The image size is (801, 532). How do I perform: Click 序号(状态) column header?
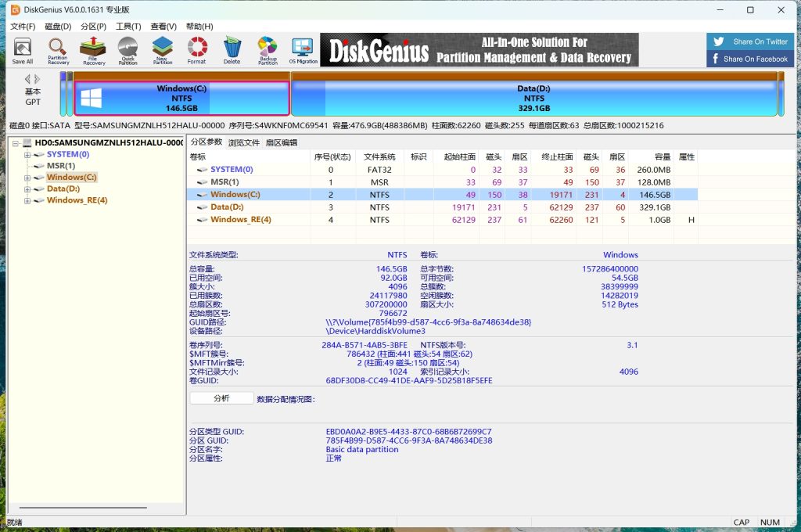pyautogui.click(x=332, y=157)
